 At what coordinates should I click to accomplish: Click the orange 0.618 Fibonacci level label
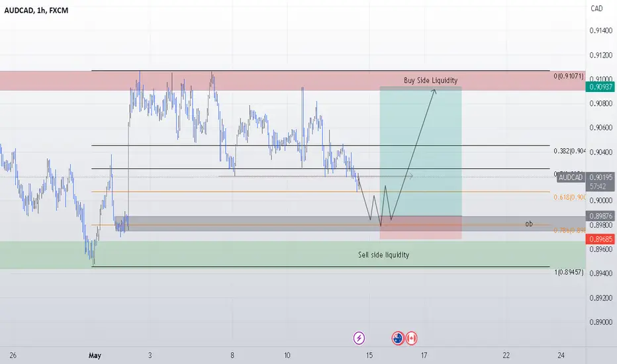pos(570,197)
